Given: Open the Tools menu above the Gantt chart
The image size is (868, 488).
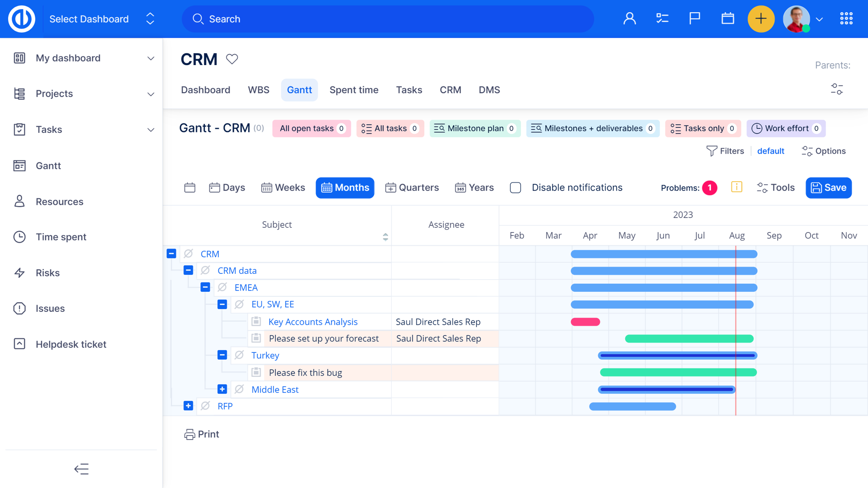Looking at the screenshot, I should point(775,188).
